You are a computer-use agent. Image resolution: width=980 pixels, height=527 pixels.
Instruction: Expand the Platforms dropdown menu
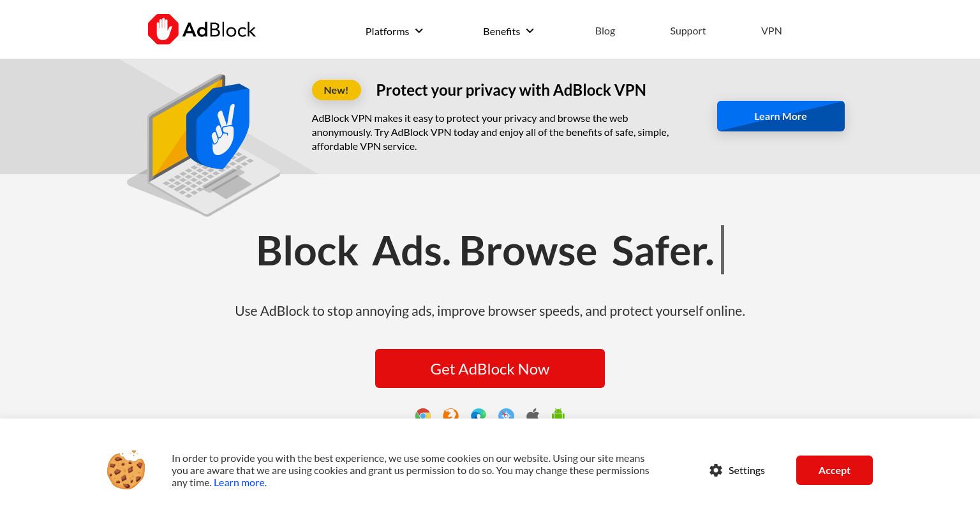point(394,31)
